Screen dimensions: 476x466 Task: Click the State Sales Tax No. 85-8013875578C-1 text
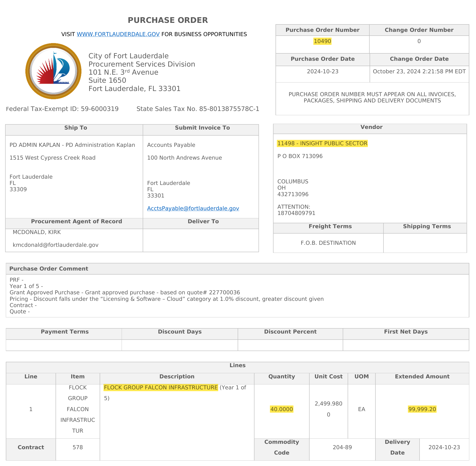click(x=198, y=109)
